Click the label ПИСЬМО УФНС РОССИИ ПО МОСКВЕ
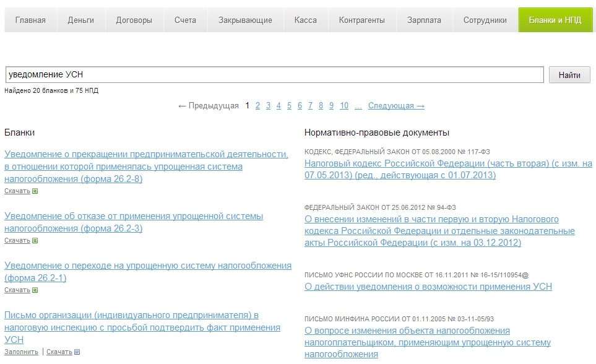 pos(417,275)
